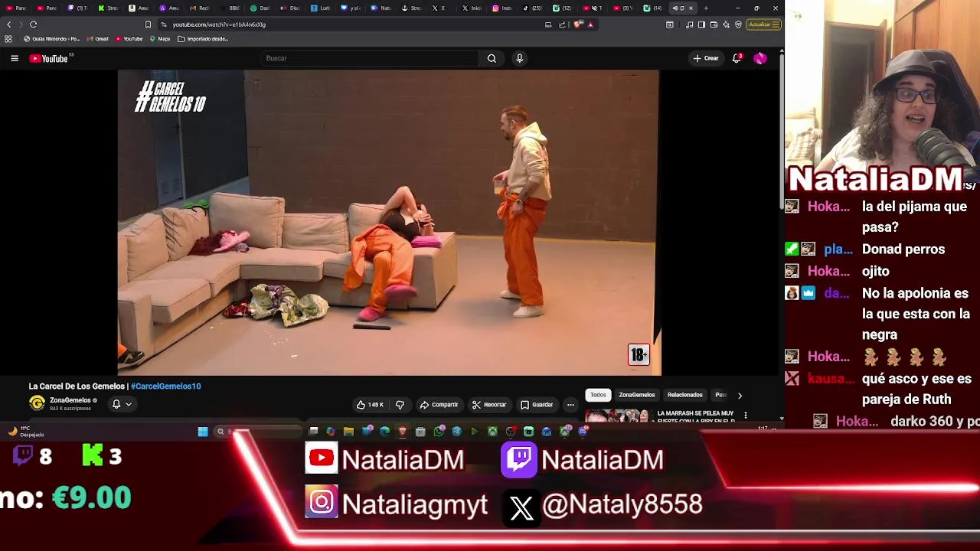Open the browser media control music icon
The width and height of the screenshot is (980, 551).
(x=690, y=24)
